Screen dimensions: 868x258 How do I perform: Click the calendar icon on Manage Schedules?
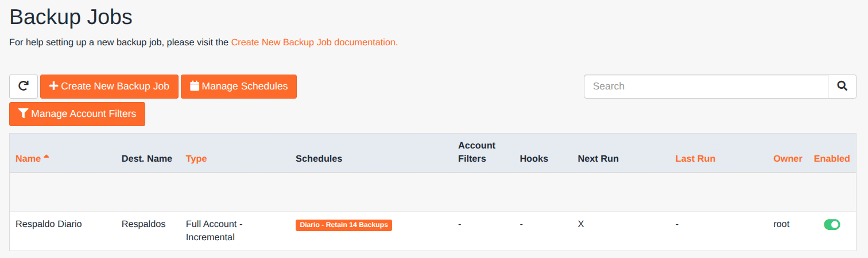tap(195, 86)
